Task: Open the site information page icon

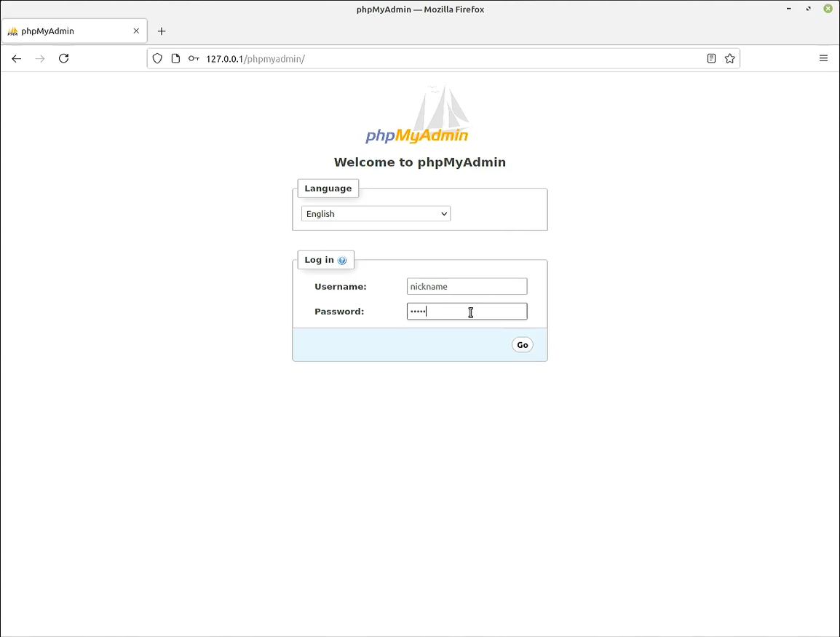Action: (x=175, y=59)
